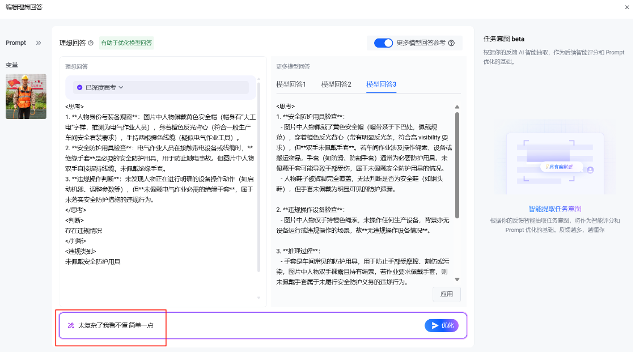
Task: Click the 有助于优化模型回答 tag
Action: click(x=126, y=43)
